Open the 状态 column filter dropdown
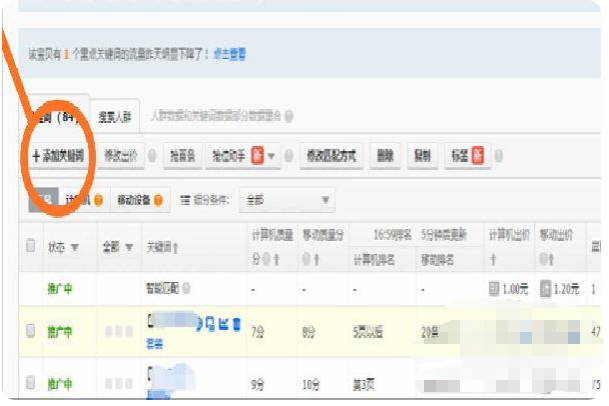This screenshot has width=609, height=406. [75, 247]
